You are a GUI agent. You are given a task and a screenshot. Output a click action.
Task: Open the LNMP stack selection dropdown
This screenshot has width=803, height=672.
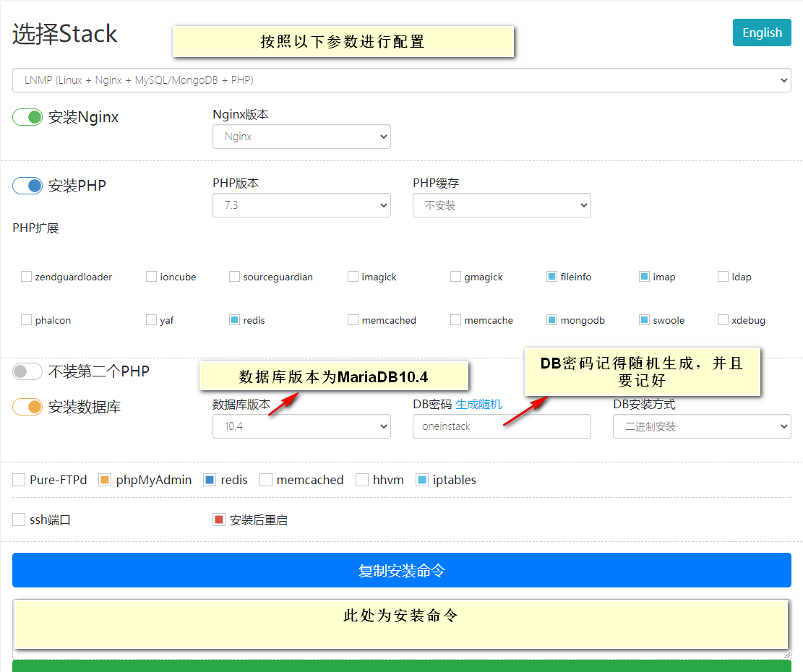tap(402, 80)
